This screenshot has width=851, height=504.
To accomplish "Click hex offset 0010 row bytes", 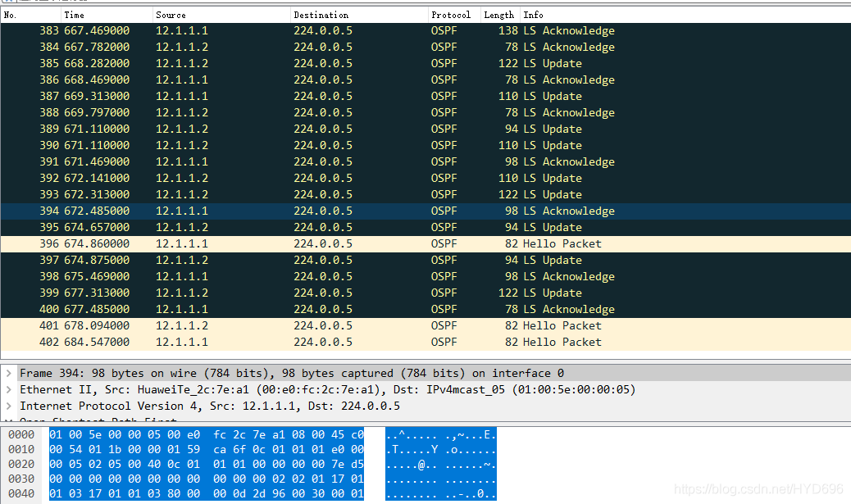I will (x=207, y=449).
